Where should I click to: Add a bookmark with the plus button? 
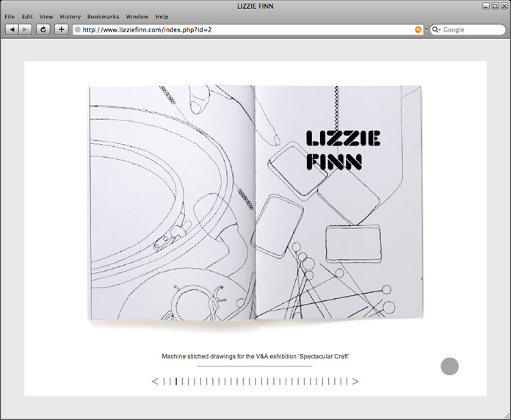pyautogui.click(x=61, y=29)
